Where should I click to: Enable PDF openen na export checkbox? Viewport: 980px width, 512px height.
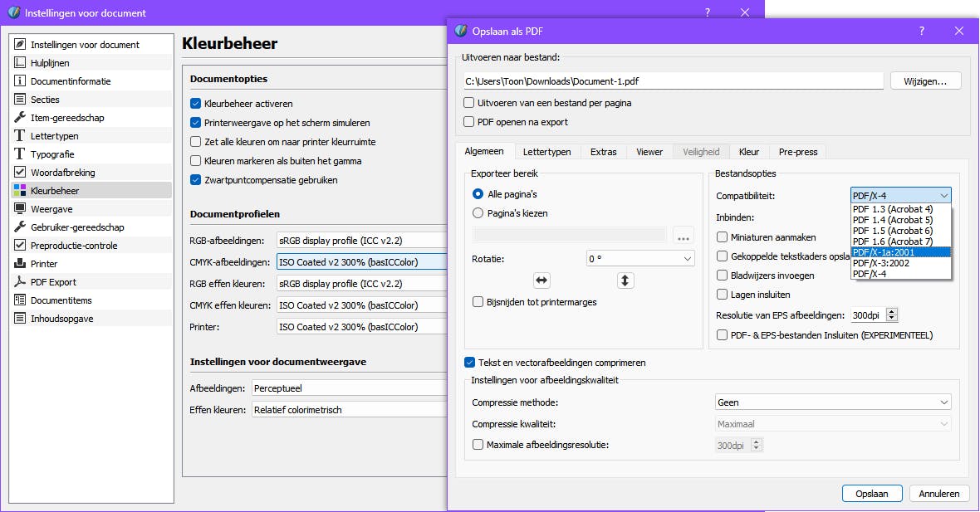click(x=470, y=122)
